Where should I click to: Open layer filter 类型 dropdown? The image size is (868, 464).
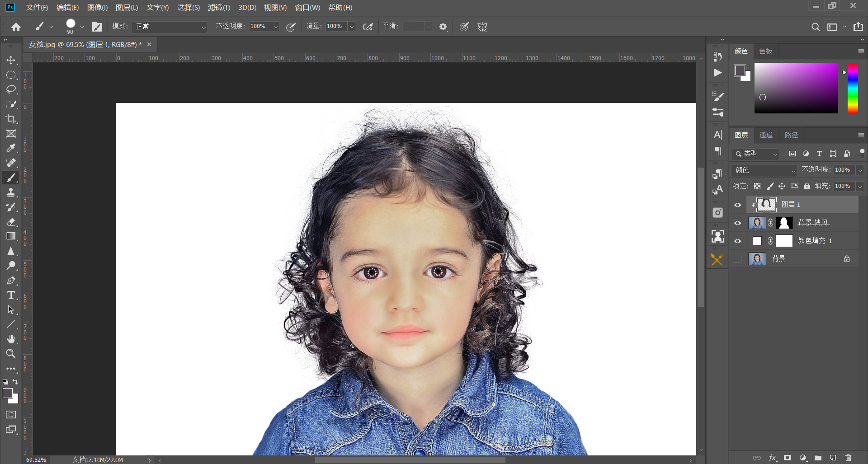pyautogui.click(x=755, y=154)
